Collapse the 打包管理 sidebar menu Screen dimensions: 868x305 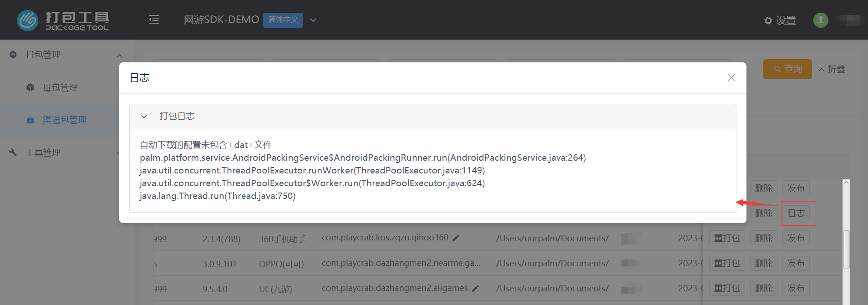coord(119,55)
